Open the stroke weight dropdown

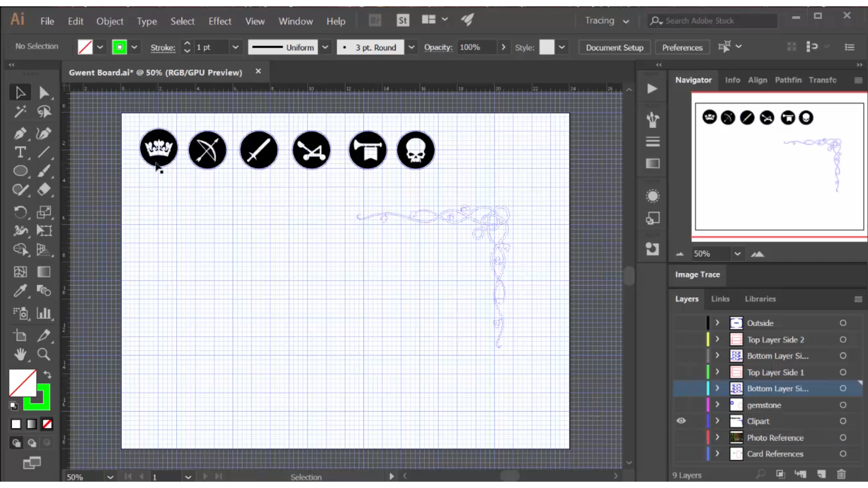[x=235, y=47]
